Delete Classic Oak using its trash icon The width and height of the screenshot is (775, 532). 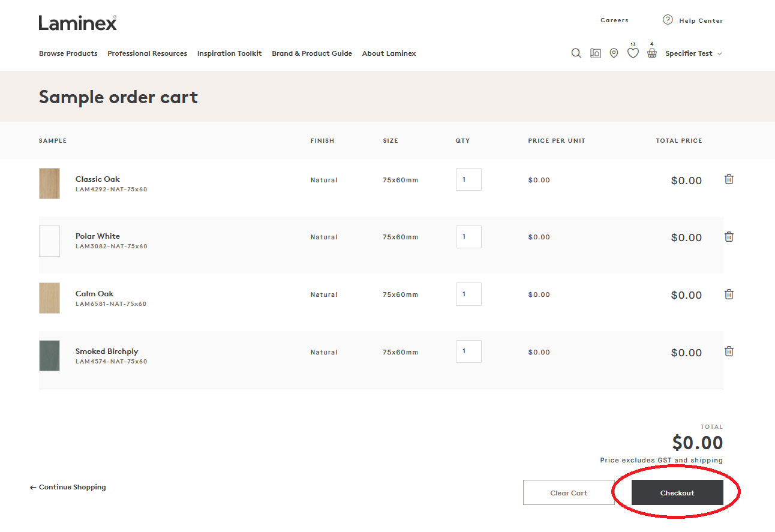click(x=729, y=179)
